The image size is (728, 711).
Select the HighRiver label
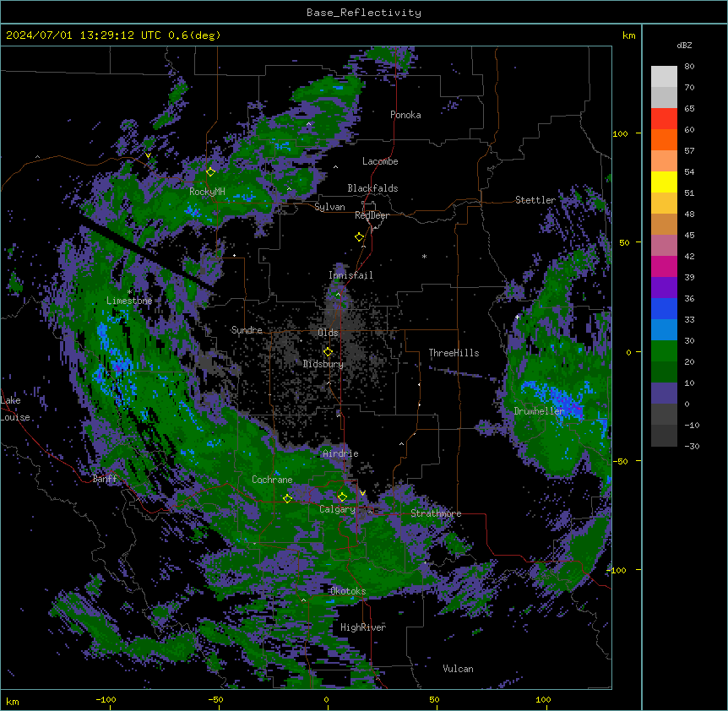point(363,627)
